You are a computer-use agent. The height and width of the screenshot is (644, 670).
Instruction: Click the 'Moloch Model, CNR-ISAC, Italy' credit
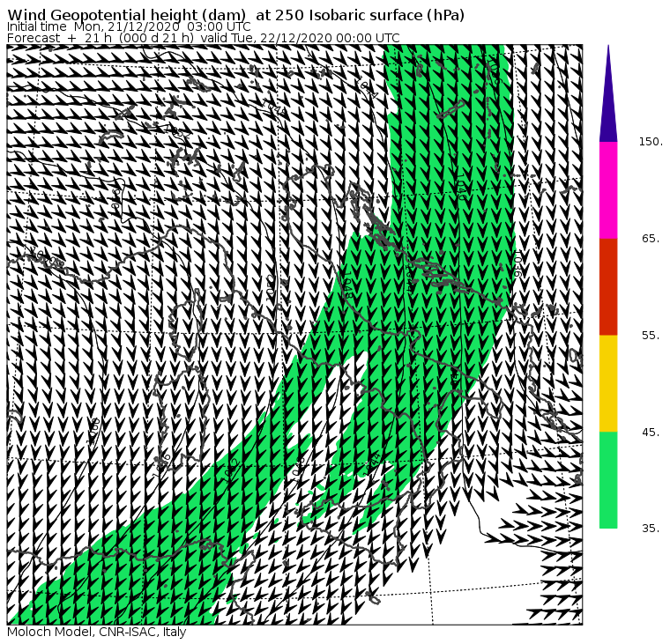pos(97,632)
